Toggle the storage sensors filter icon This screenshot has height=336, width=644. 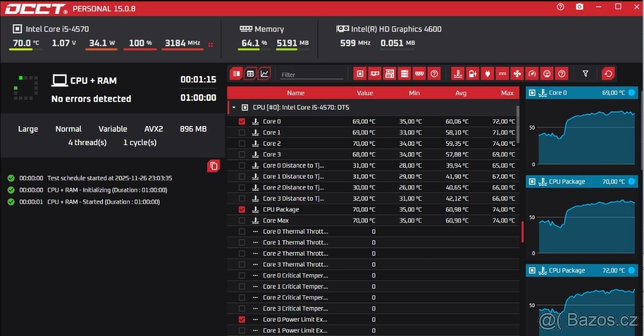pos(405,73)
